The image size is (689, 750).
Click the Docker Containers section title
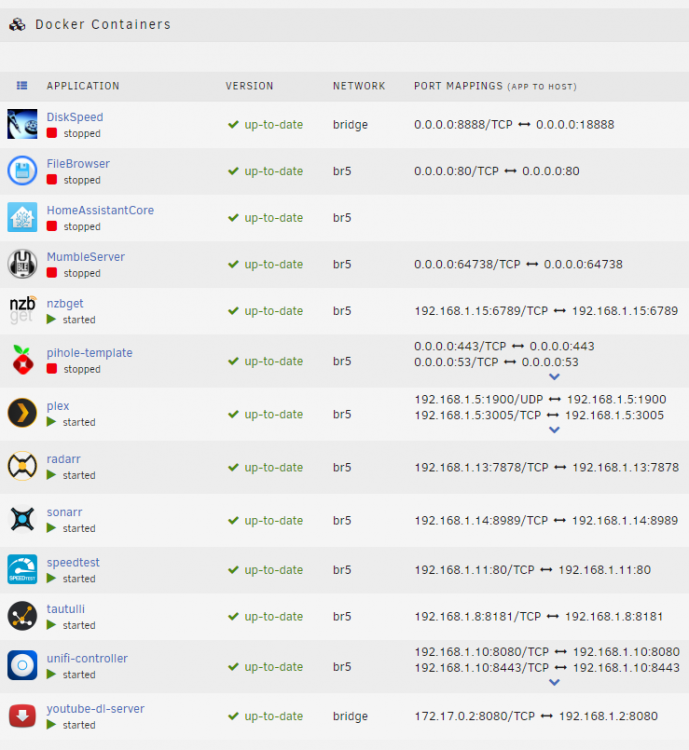click(103, 24)
